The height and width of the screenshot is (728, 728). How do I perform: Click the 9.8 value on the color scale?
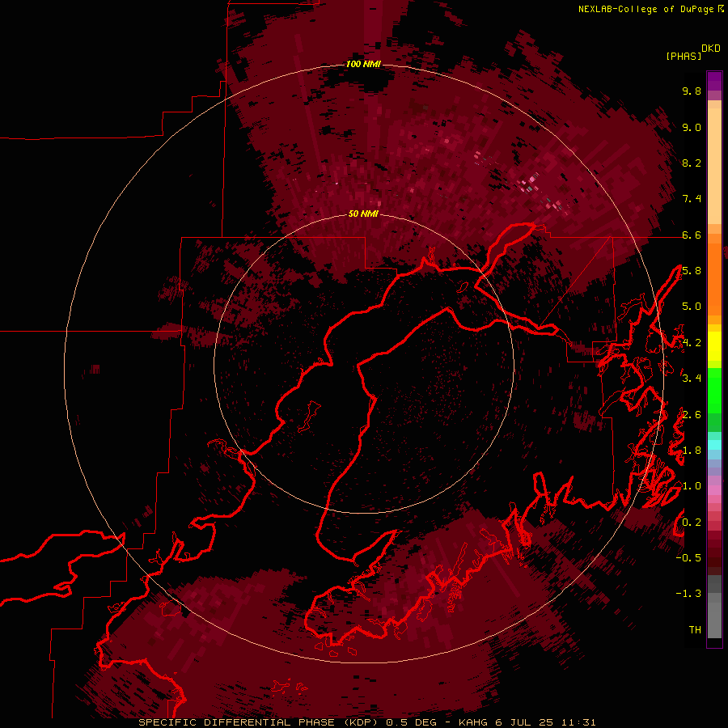coord(692,91)
